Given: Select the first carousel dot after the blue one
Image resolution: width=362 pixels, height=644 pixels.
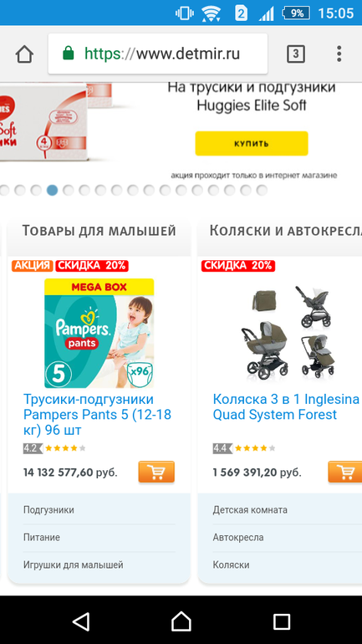Looking at the screenshot, I should (68, 190).
